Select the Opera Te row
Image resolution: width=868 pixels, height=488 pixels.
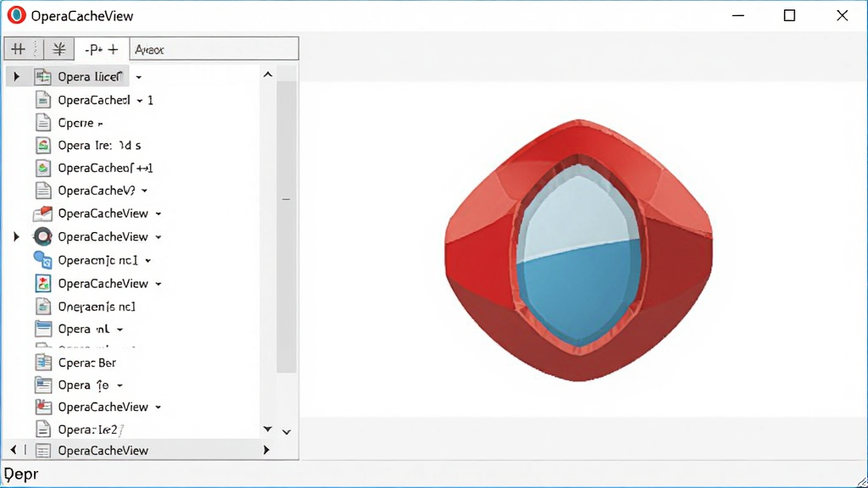[x=83, y=385]
